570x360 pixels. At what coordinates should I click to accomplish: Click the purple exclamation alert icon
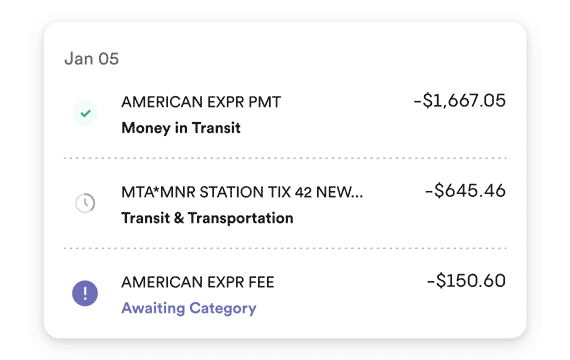click(x=85, y=293)
